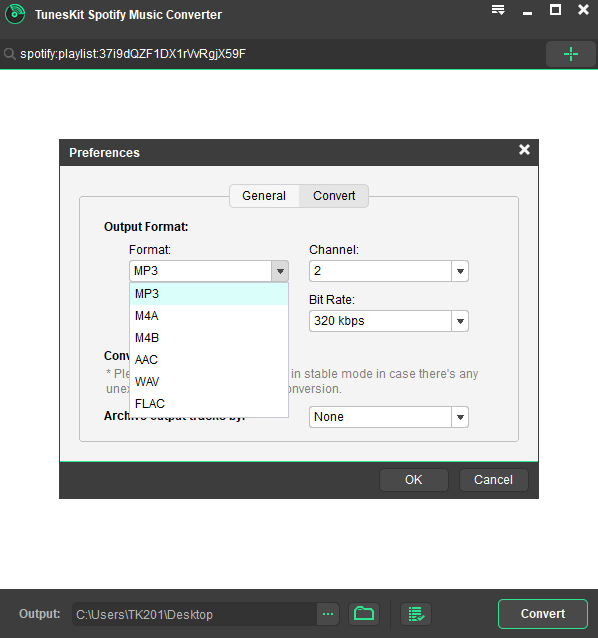598x638 pixels.
Task: Open converted history list icon
Action: click(x=416, y=614)
